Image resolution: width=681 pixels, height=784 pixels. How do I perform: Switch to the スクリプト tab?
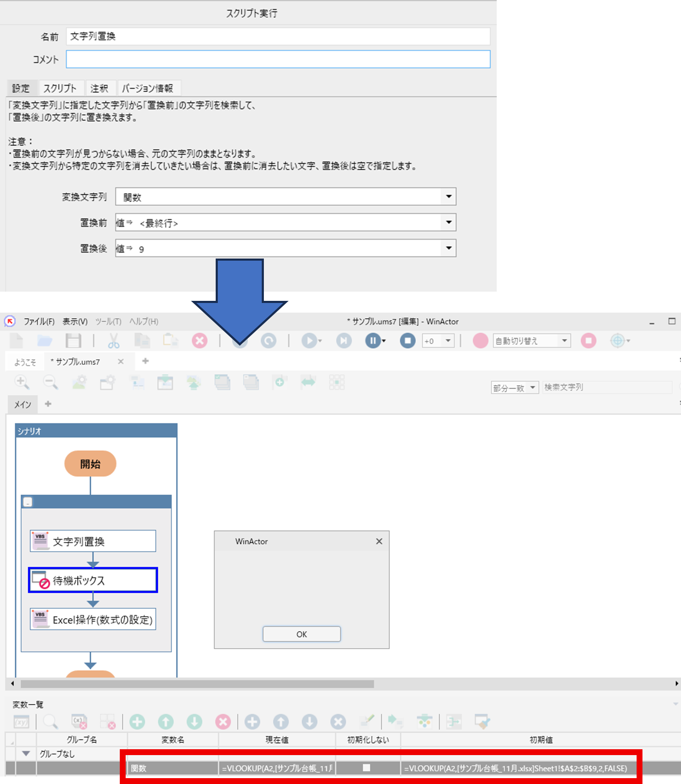(x=60, y=88)
